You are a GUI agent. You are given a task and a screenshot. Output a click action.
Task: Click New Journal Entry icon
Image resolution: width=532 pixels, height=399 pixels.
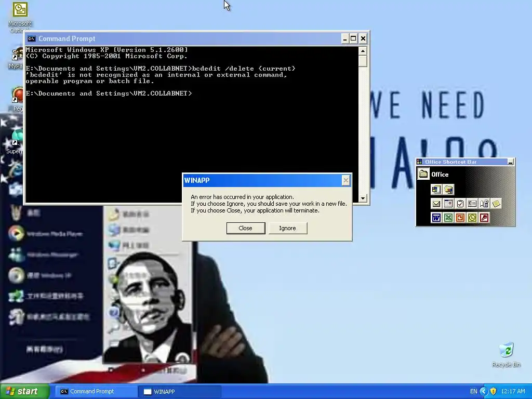tap(484, 204)
